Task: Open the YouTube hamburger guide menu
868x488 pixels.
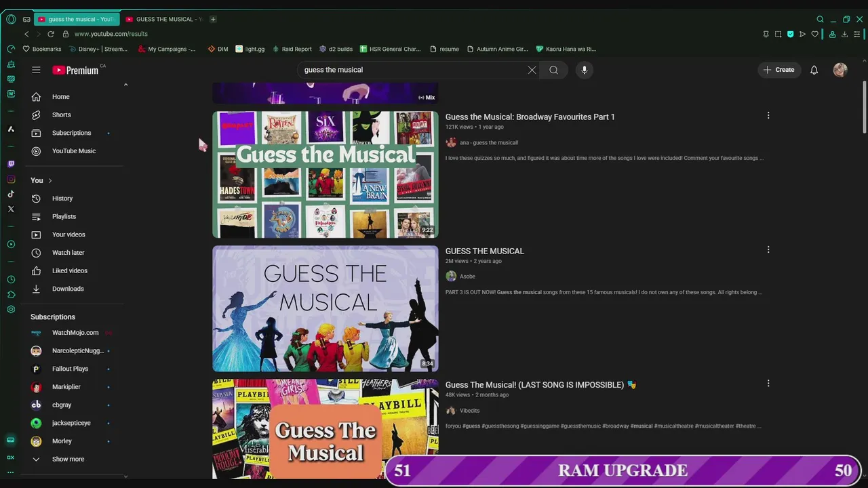Action: click(x=36, y=70)
